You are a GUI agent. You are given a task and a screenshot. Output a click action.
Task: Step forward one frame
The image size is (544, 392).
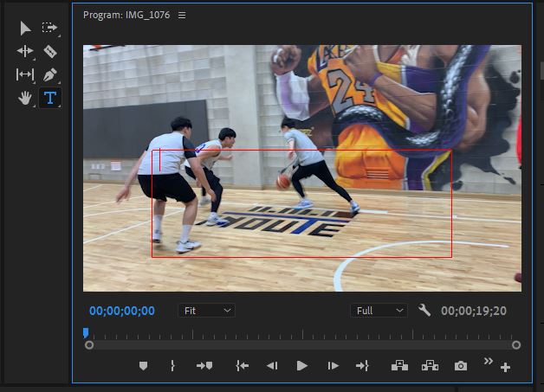333,366
